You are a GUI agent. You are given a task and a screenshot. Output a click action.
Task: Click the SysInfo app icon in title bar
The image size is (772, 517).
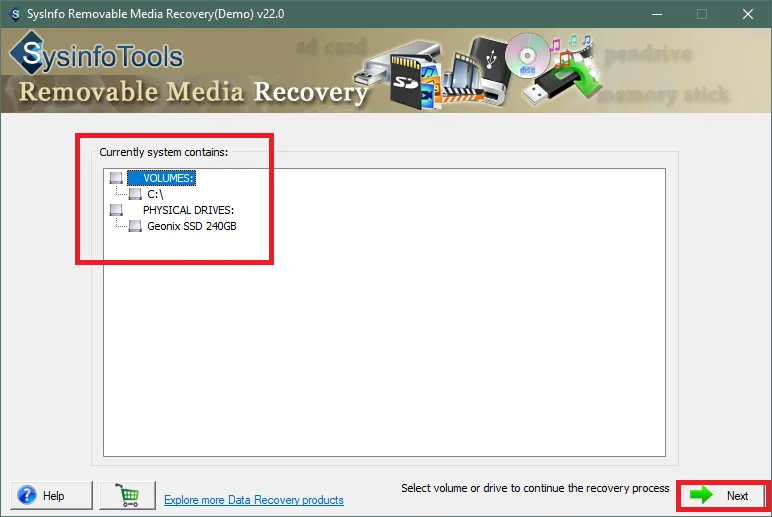coord(15,14)
